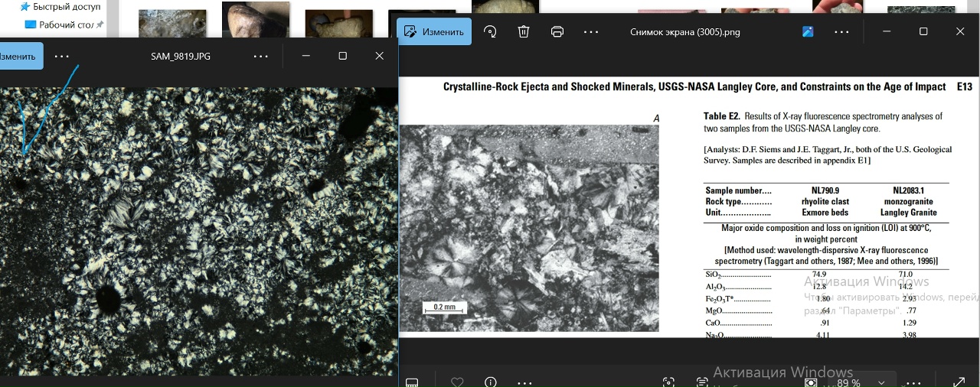Screen dimensions: 980x387
Task: Maximize the SAM_9819.JPG photo window
Action: pyautogui.click(x=342, y=56)
